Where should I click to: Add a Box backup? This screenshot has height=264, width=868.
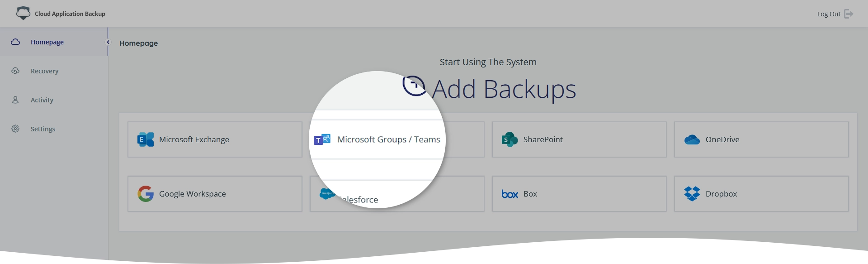(x=579, y=194)
